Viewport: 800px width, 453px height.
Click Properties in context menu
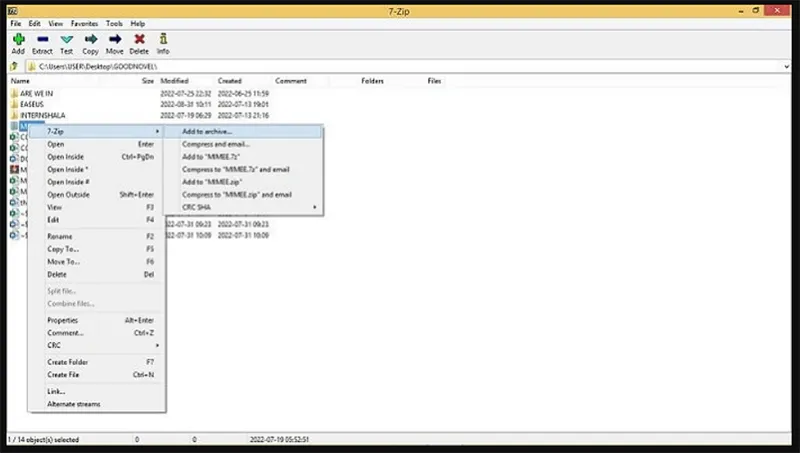97,320
